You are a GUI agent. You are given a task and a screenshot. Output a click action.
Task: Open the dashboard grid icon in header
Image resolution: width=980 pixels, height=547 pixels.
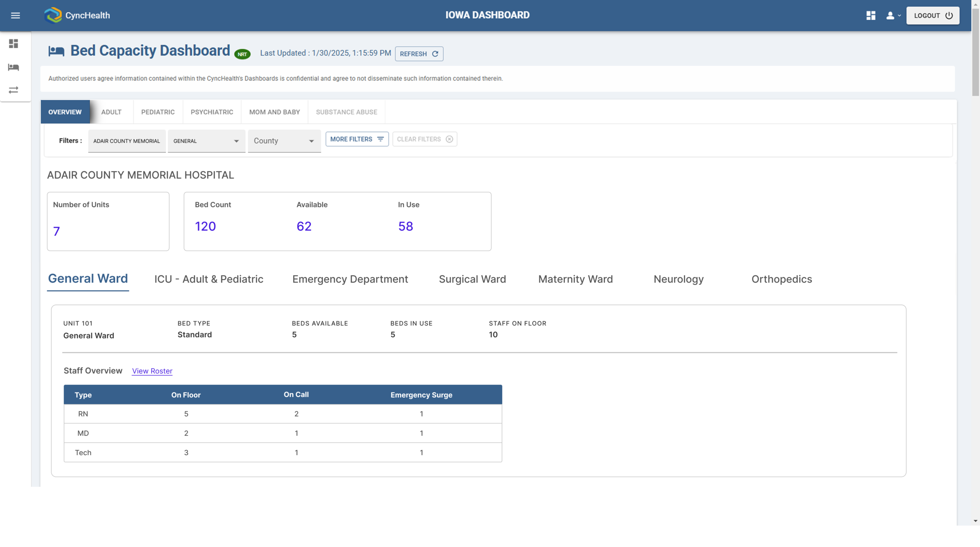(x=871, y=15)
